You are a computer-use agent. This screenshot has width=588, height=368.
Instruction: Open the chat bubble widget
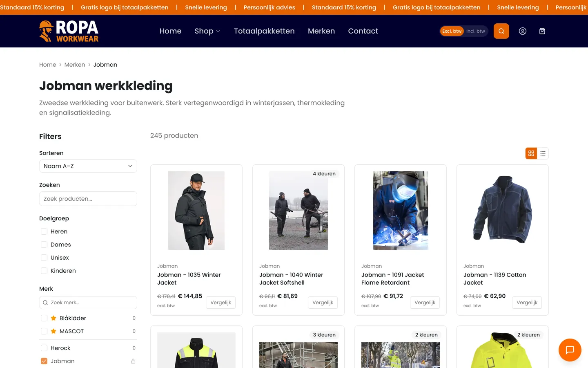click(x=570, y=350)
